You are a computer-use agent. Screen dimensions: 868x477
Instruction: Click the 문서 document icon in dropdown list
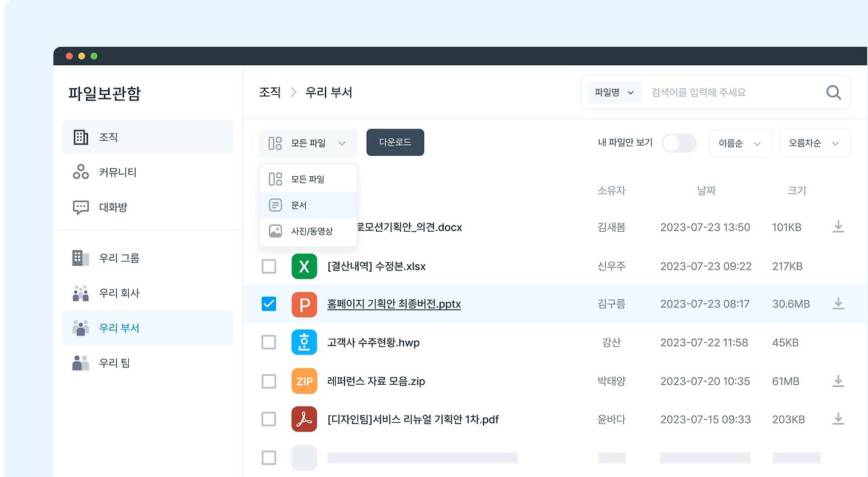[275, 205]
